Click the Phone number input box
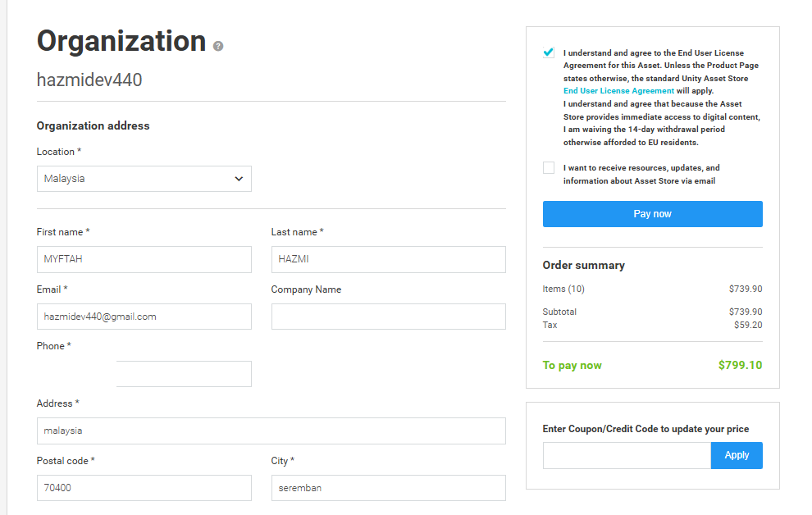The height and width of the screenshot is (515, 812). pos(184,374)
